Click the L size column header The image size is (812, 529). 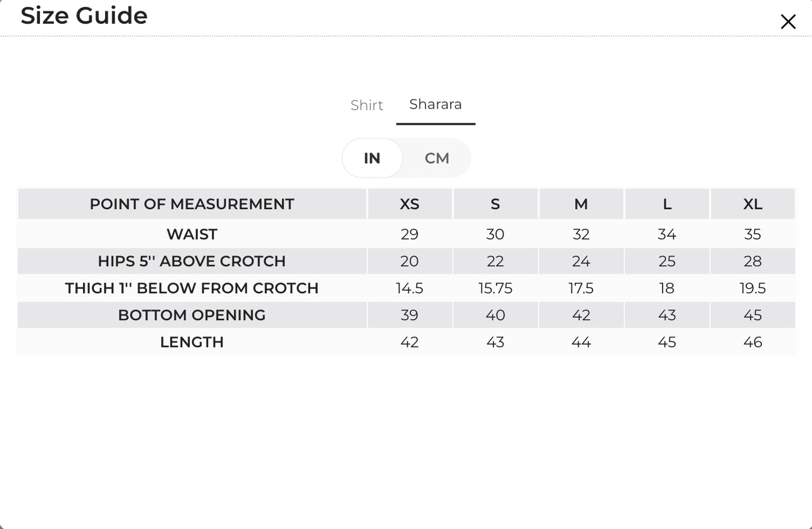click(x=667, y=204)
